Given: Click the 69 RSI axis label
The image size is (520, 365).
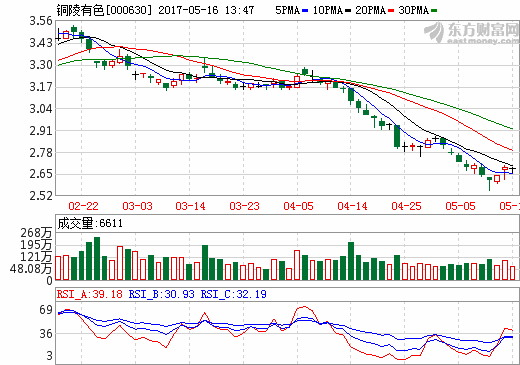Looking at the screenshot, I should coord(46,310).
